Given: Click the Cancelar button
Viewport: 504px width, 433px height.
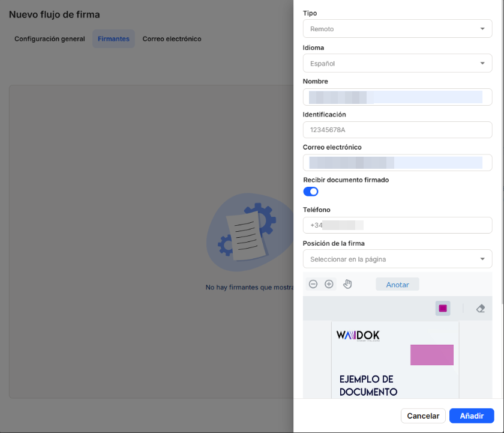Looking at the screenshot, I should click(x=423, y=416).
